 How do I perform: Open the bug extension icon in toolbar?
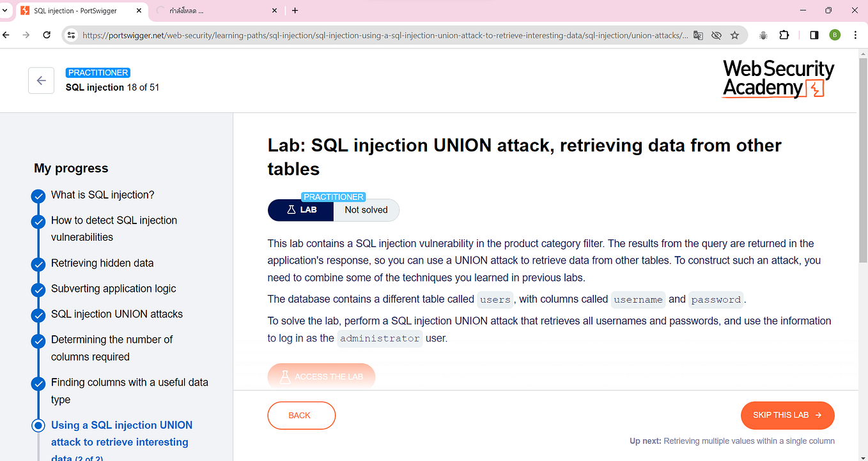point(763,35)
